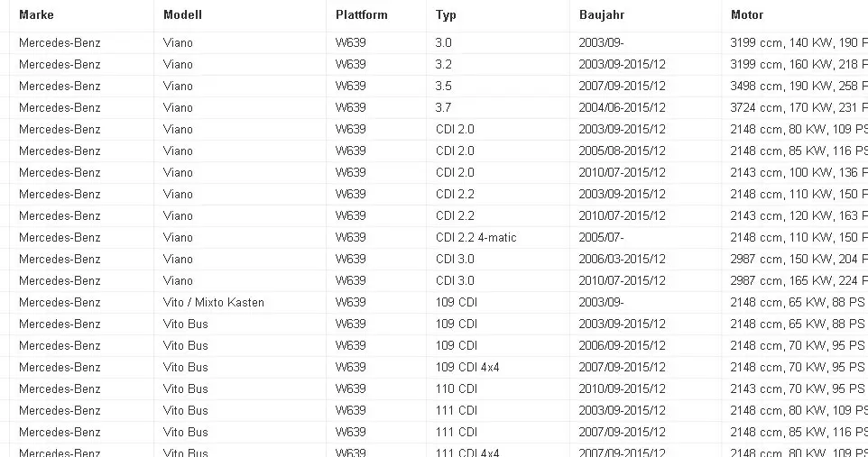Click the 2004/06-2015/12 Baujahr cell
The image size is (868, 457).
coord(623,107)
